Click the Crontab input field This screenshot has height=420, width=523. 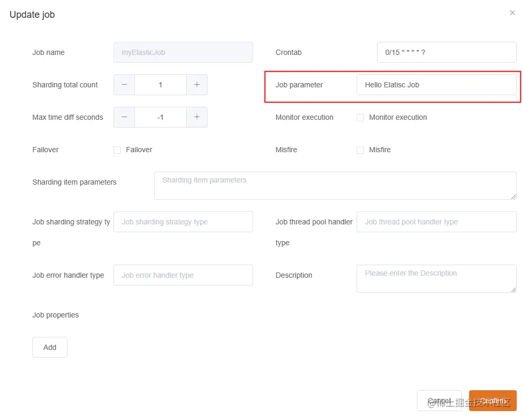tap(447, 52)
